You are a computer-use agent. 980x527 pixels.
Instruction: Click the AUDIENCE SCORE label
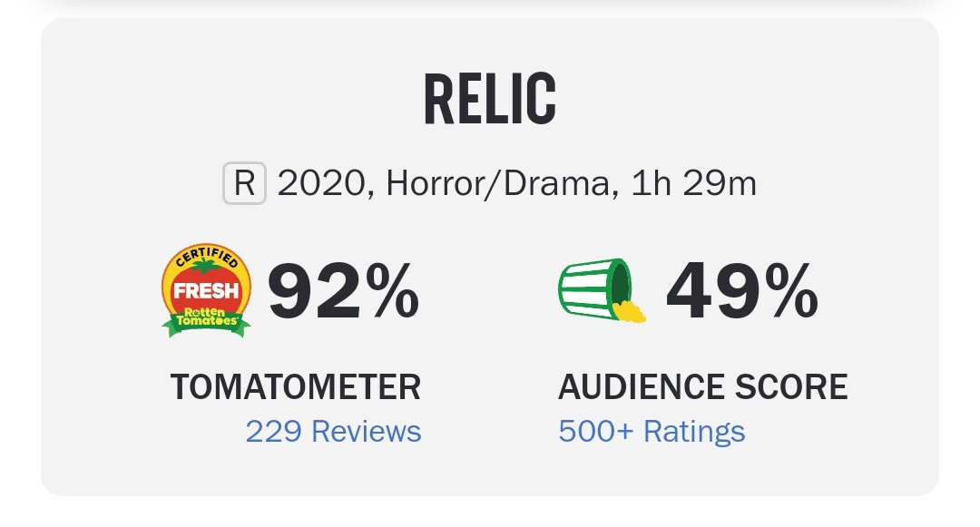[703, 387]
